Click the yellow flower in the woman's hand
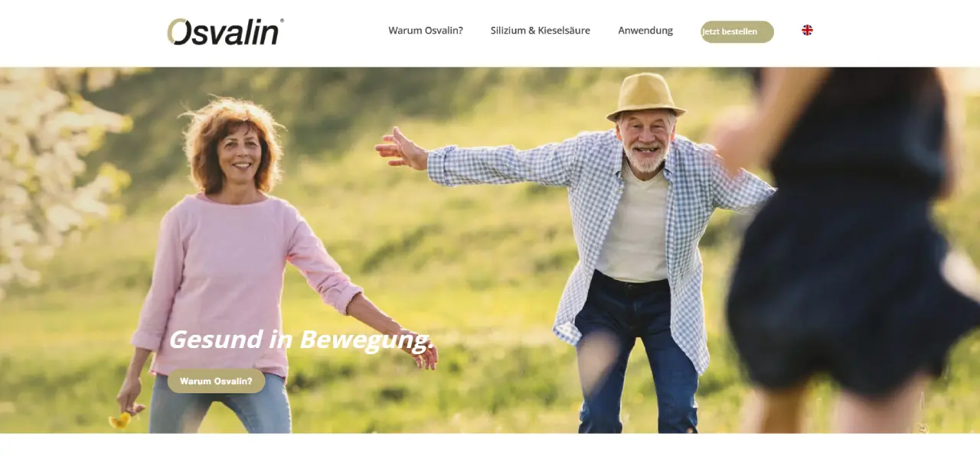This screenshot has height=459, width=980. pyautogui.click(x=120, y=420)
